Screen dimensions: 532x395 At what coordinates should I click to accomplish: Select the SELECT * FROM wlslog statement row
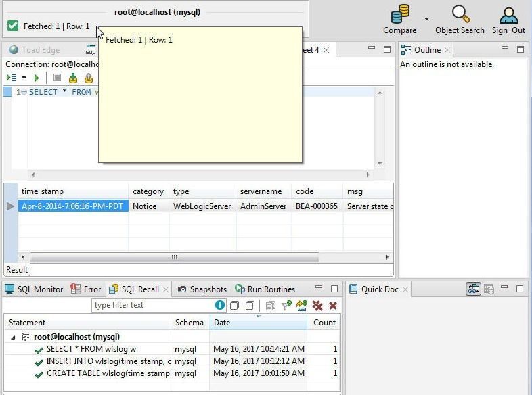[x=173, y=349]
